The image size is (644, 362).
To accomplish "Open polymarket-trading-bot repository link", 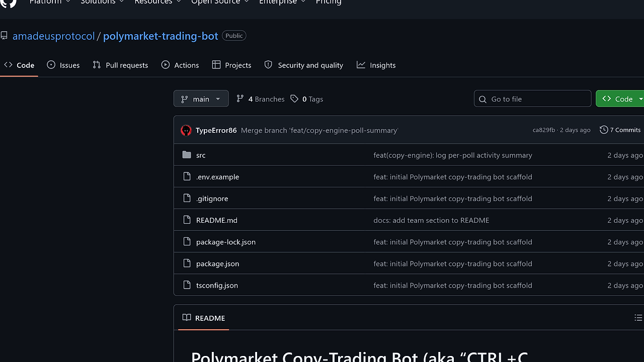I will pyautogui.click(x=160, y=36).
